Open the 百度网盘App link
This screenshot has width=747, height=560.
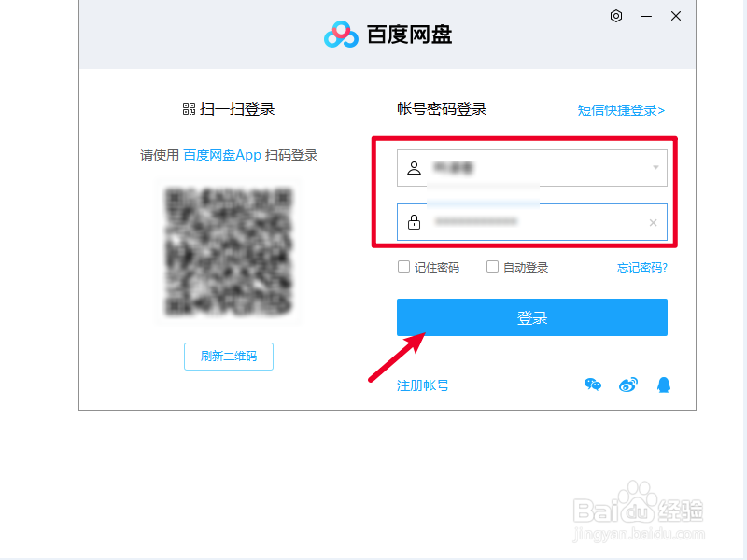(x=222, y=155)
